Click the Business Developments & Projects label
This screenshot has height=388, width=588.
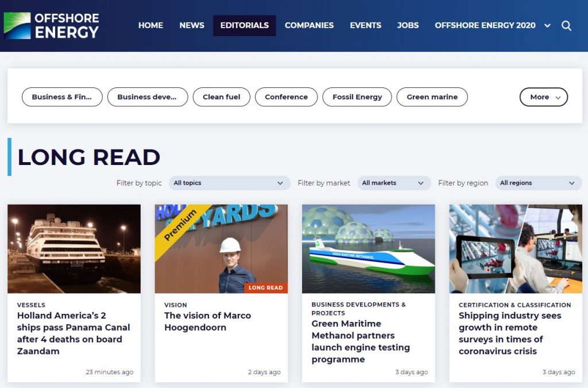(x=358, y=309)
